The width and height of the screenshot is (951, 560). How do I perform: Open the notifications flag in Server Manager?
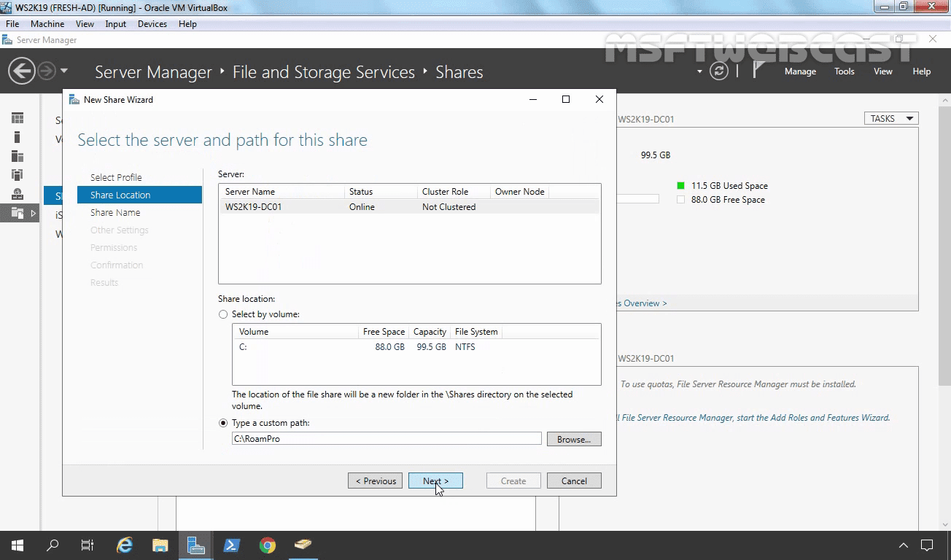pyautogui.click(x=758, y=70)
